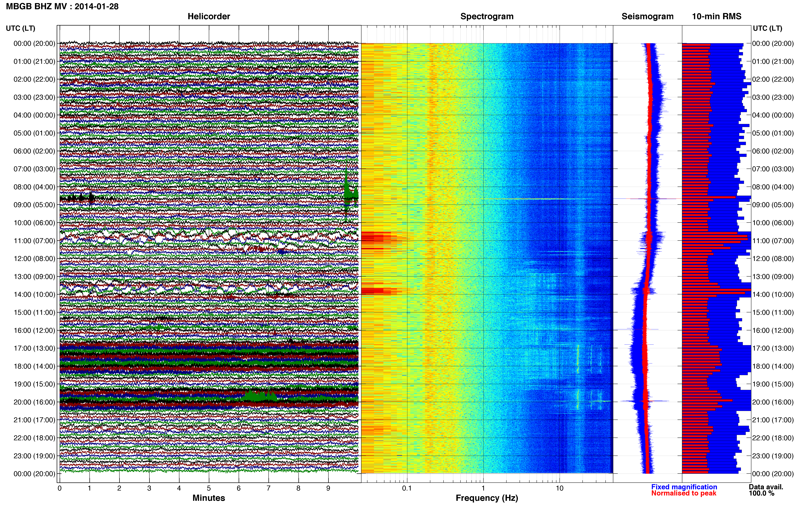This screenshot has width=812, height=508.
Task: Click 03:00 (23:00) on the helicorder time axis
Action: click(x=34, y=97)
